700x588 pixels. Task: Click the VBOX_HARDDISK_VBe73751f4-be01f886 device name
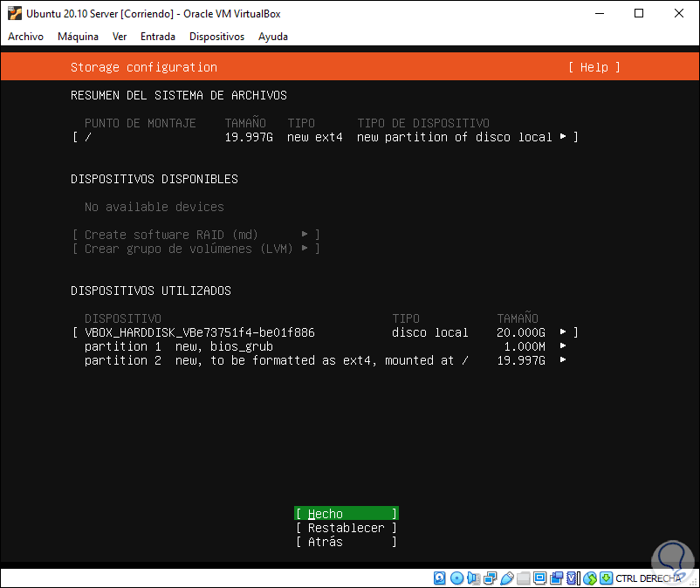(200, 332)
